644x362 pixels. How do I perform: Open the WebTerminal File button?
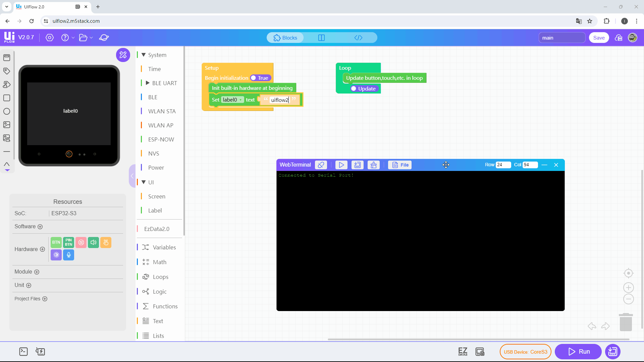pos(400,165)
